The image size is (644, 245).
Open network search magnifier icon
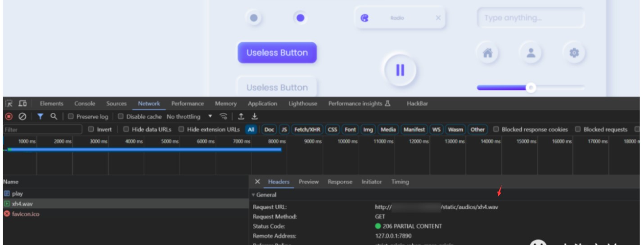click(54, 116)
